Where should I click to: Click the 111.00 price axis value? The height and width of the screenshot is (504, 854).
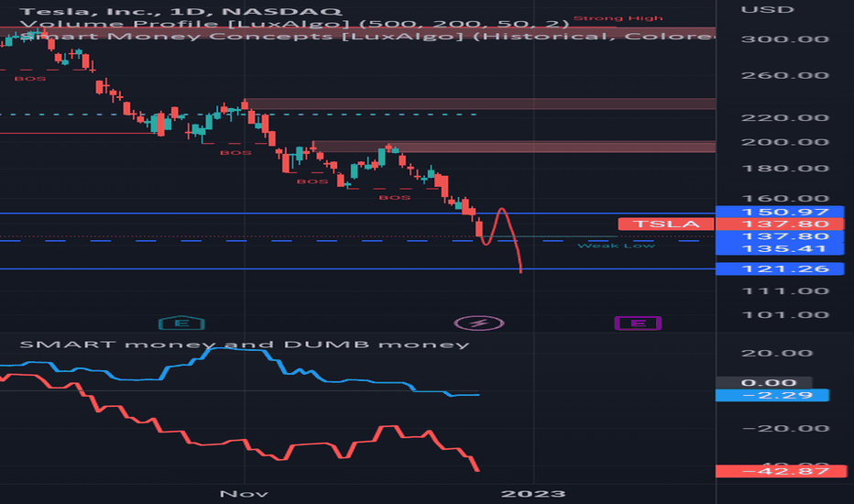785,291
